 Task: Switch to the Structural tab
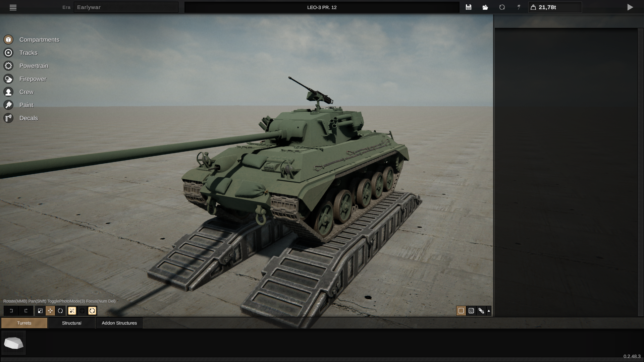click(71, 323)
